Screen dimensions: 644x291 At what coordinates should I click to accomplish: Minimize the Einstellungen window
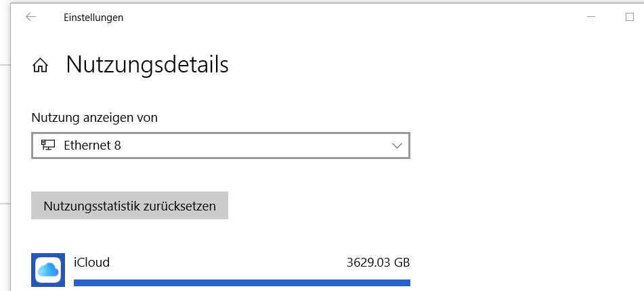(591, 18)
